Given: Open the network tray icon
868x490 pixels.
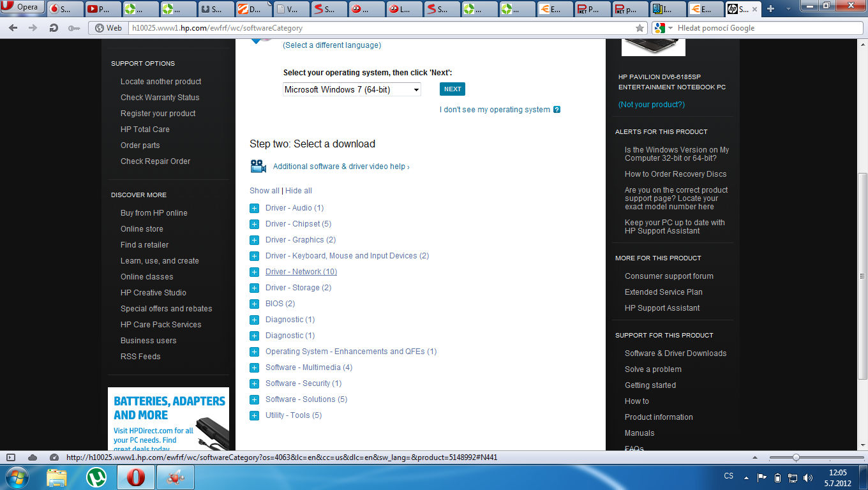Looking at the screenshot, I should [x=793, y=477].
